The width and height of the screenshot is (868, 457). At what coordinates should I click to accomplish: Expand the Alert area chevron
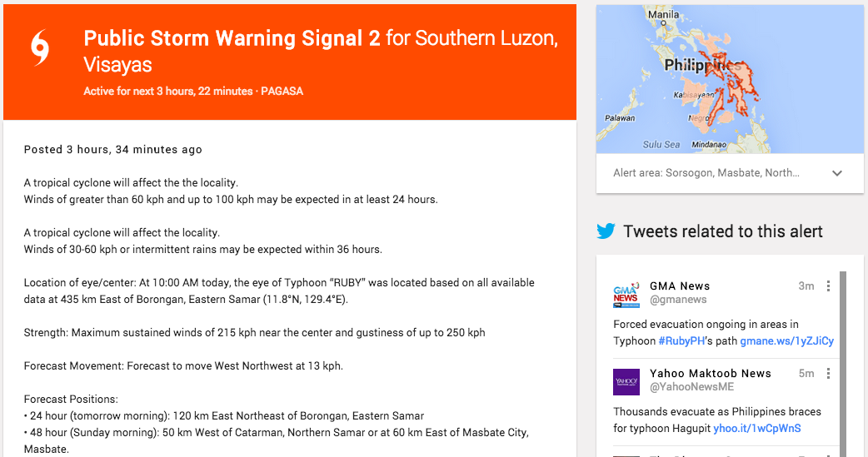coord(837,173)
